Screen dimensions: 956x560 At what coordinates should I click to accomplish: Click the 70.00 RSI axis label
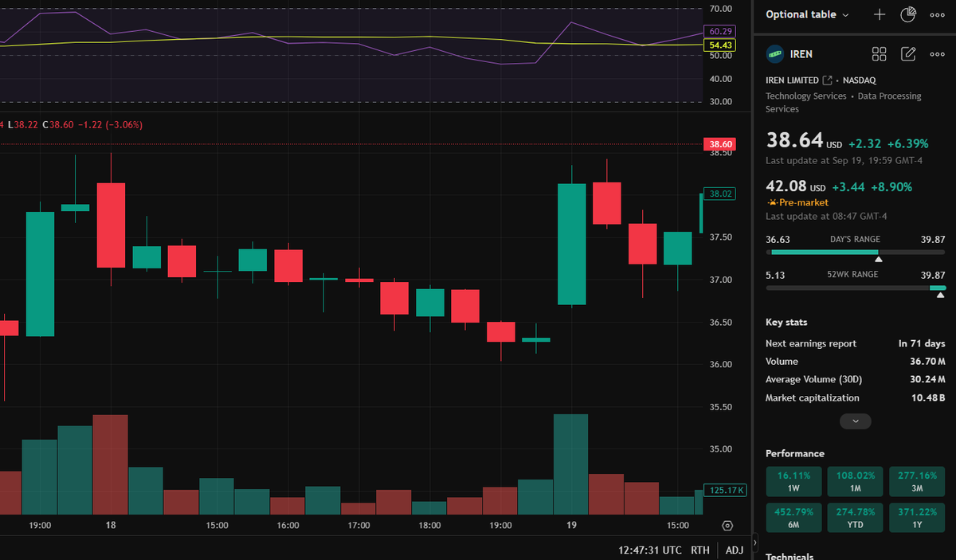pyautogui.click(x=720, y=9)
